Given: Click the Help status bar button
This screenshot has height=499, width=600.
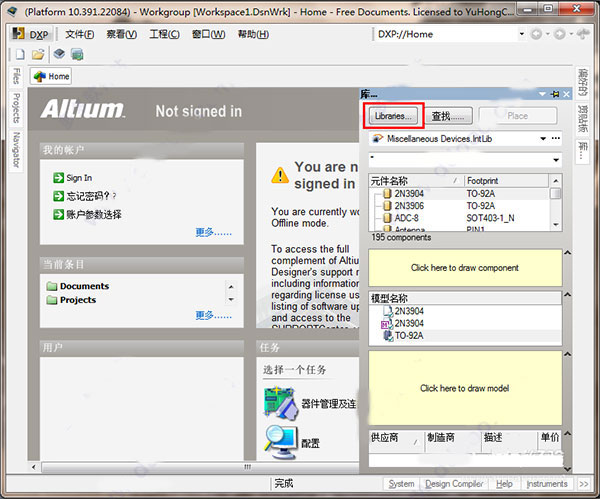Looking at the screenshot, I should tap(504, 484).
